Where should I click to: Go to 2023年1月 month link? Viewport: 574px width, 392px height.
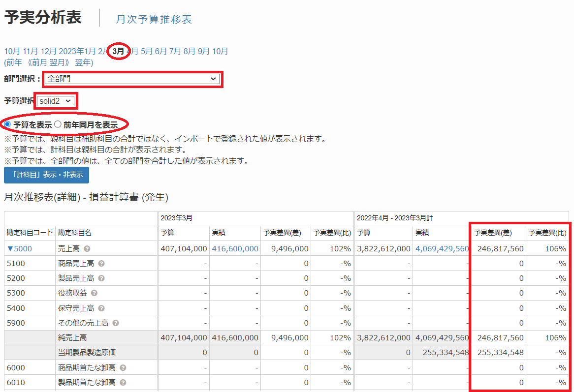77,51
